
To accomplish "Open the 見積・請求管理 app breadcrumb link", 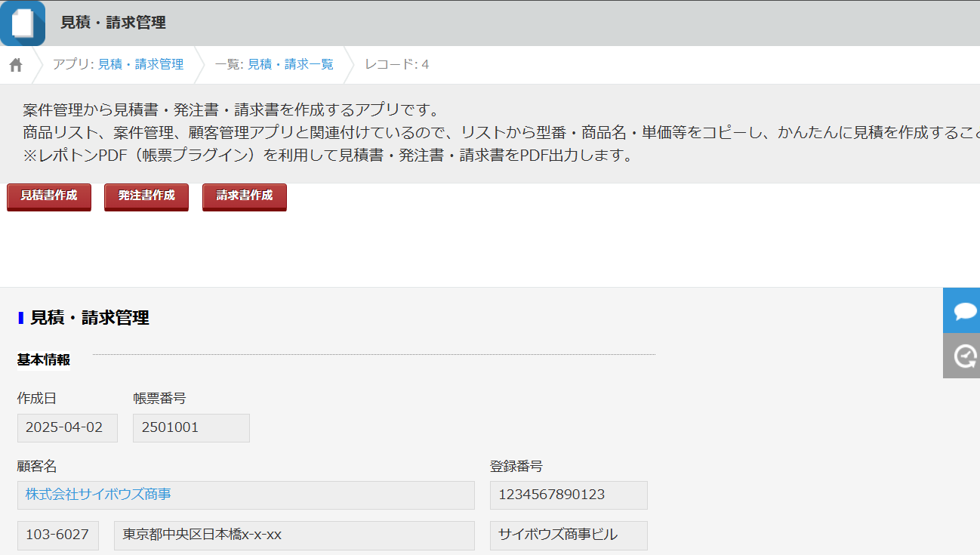I will [x=140, y=65].
